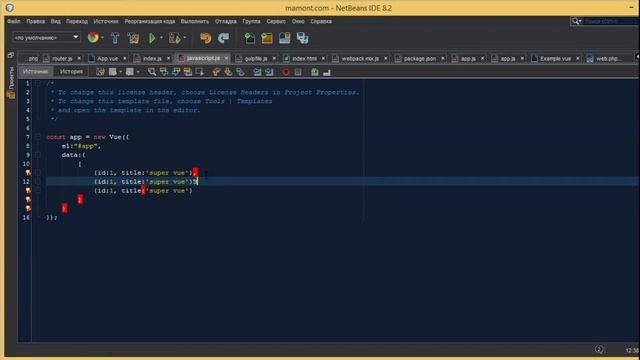Image resolution: width=640 pixels, height=360 pixels.
Task: Open notifications icon in status bar
Action: (599, 349)
